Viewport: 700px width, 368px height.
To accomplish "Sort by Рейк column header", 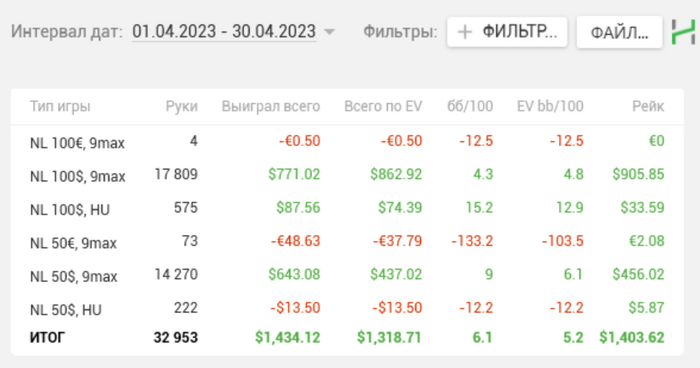I will pos(648,106).
